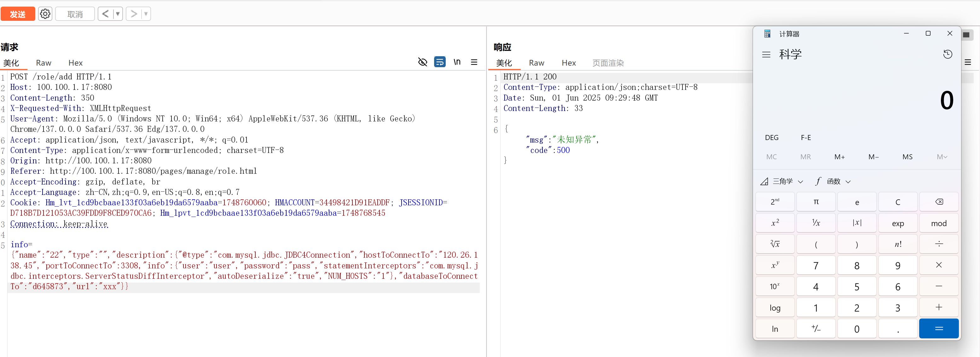The image size is (980, 357).
Task: Open the request pane hamburger menu
Action: (x=474, y=62)
